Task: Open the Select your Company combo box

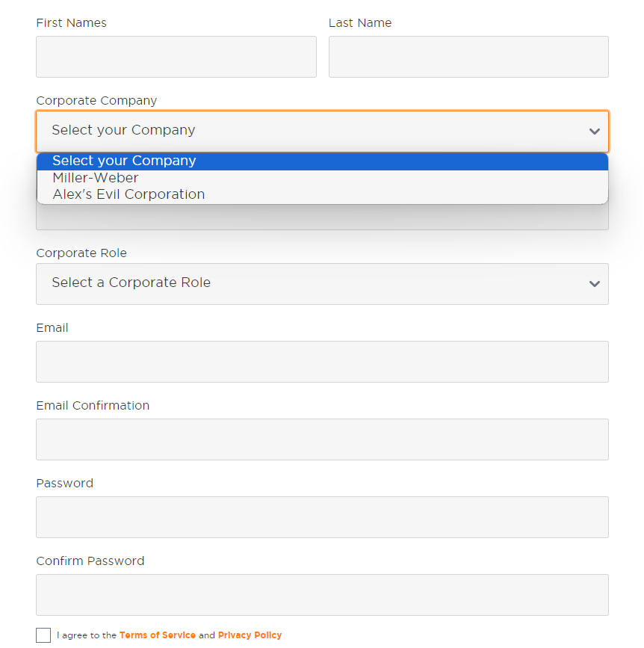Action: pos(322,132)
